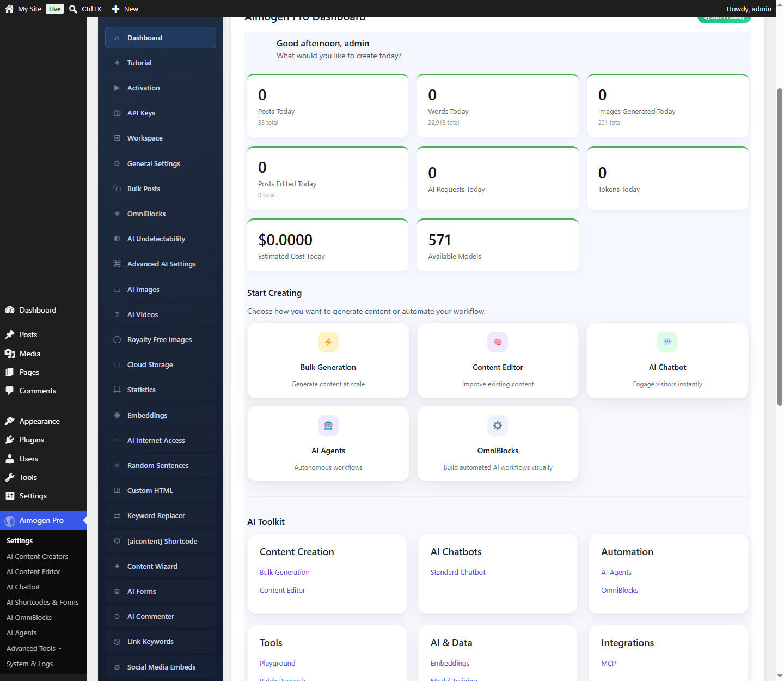
Task: Switch to the AI Commenter tab
Action: coord(161,616)
